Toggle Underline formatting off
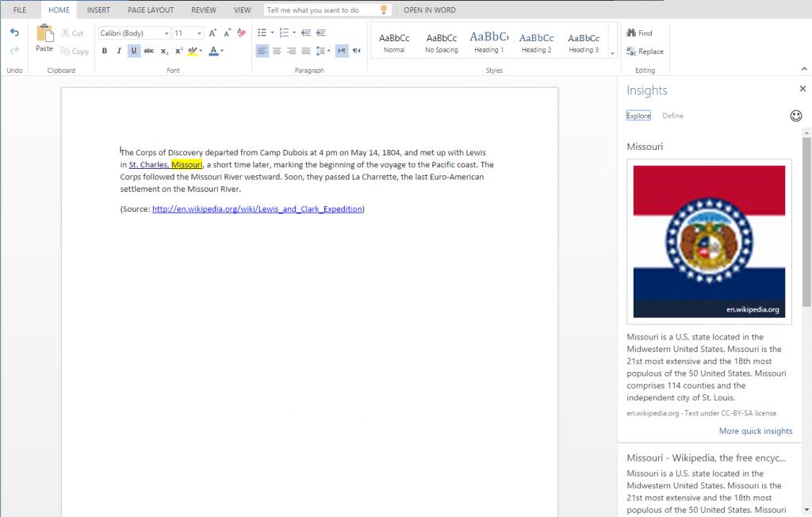Viewport: 812px width, 517px height. 134,51
